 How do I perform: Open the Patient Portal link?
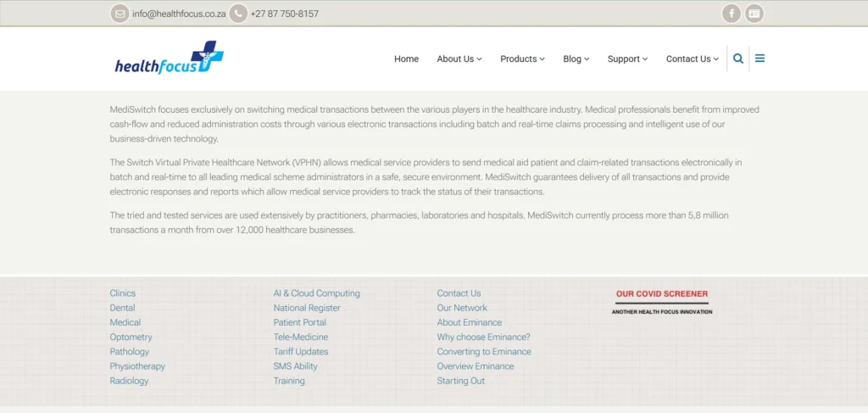tap(300, 322)
